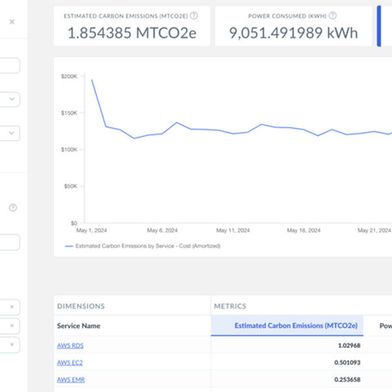Click the info icon in left panel
Viewport: 392px width, 392px height.
coord(13,208)
